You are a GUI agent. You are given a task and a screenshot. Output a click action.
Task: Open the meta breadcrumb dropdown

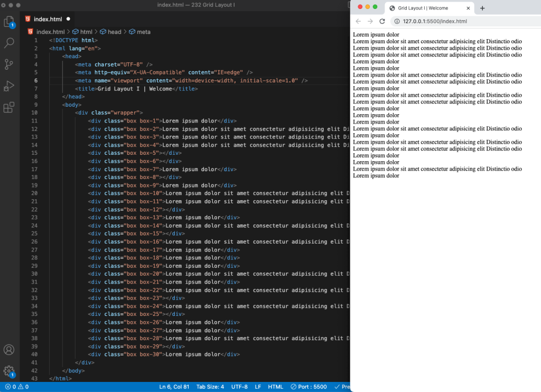click(139, 32)
